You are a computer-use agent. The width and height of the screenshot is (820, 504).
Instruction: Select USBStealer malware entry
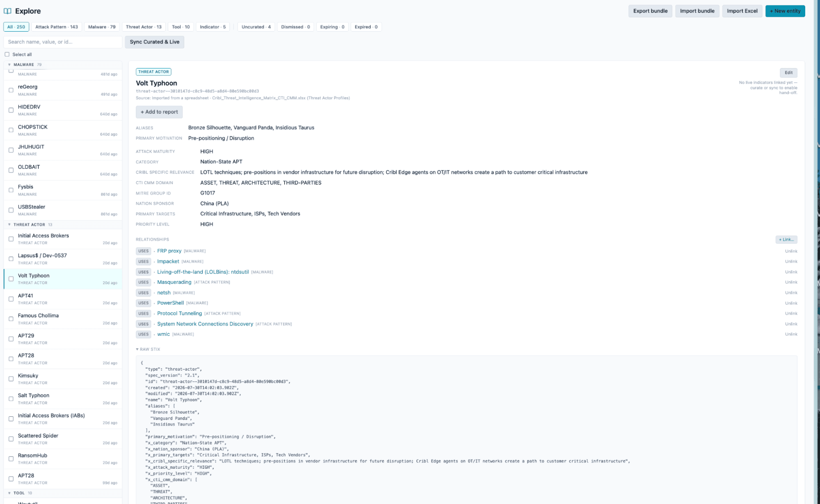[63, 210]
